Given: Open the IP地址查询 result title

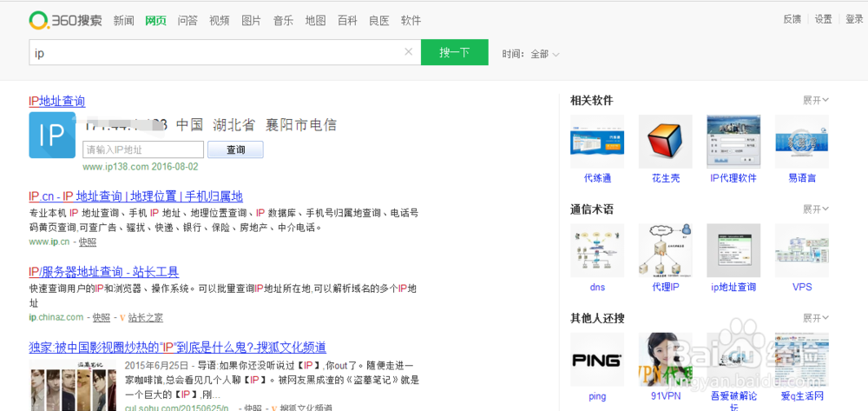Looking at the screenshot, I should click(x=57, y=102).
